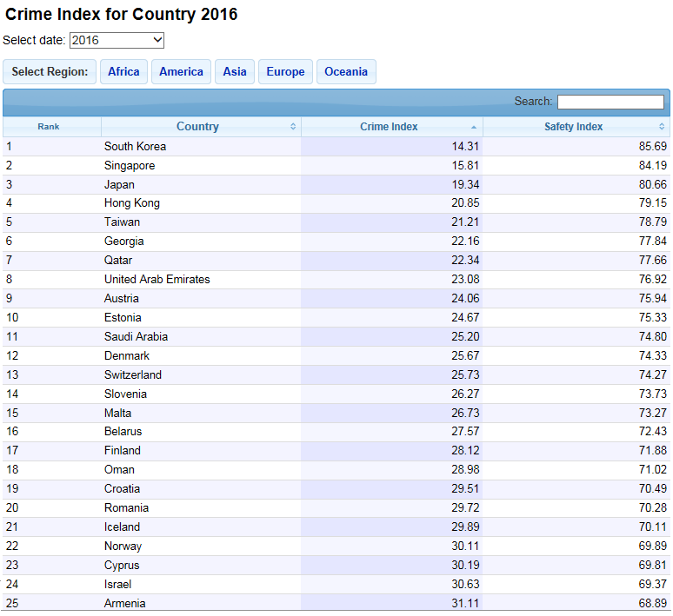Sort by the Crime Index header label
The image size is (673, 616).
[389, 127]
